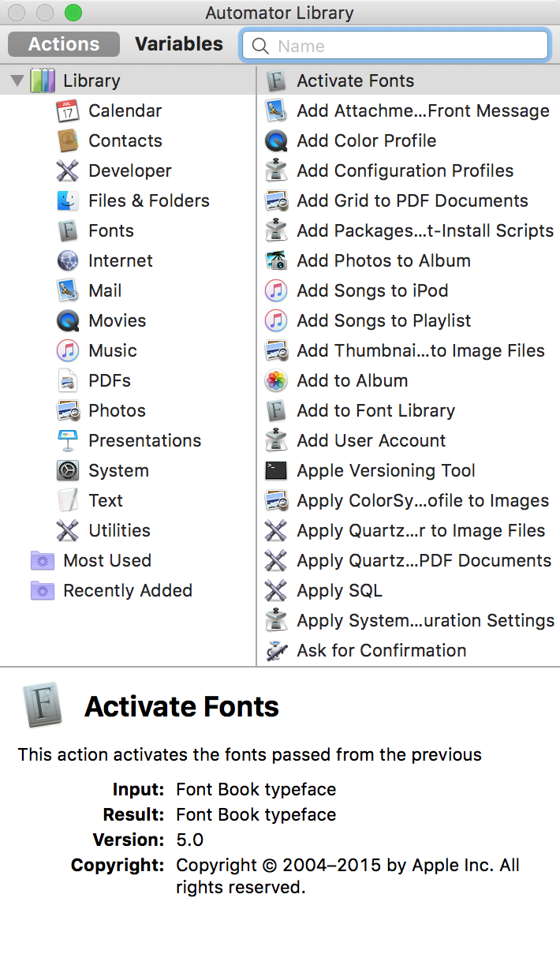Click the Utilities tools icon
Image resolution: width=560 pixels, height=969 pixels.
click(x=68, y=530)
